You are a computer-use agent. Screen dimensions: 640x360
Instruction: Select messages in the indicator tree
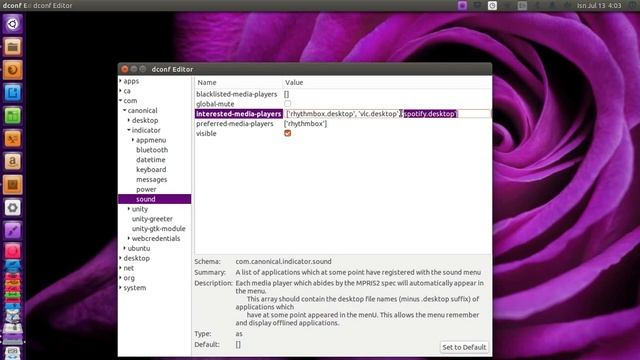151,179
